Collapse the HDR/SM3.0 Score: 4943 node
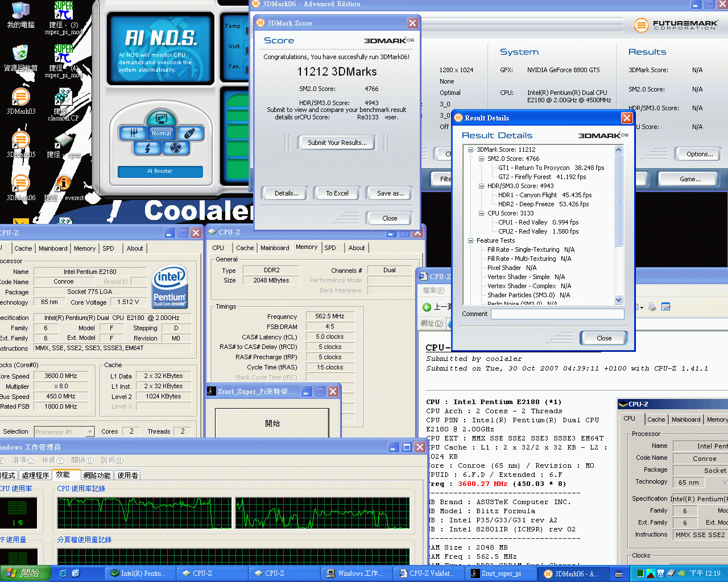This screenshot has height=582, width=728. [x=481, y=186]
